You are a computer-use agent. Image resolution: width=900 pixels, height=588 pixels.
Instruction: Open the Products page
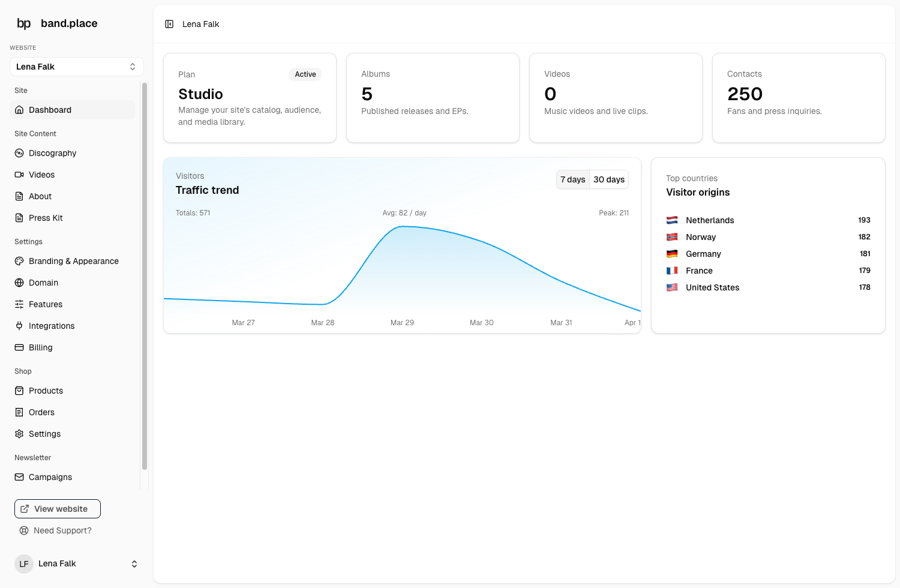pos(46,391)
